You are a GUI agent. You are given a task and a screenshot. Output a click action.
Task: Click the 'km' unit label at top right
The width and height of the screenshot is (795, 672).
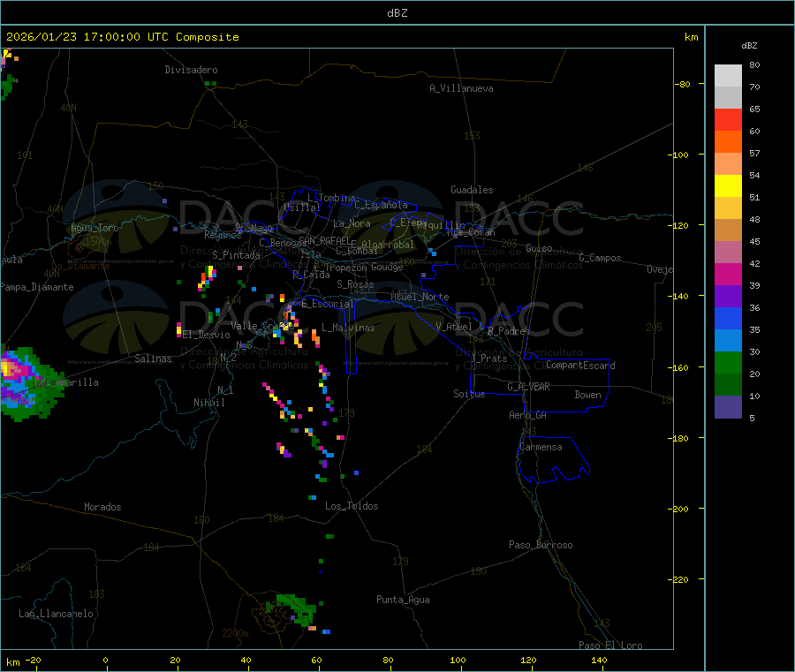pos(691,37)
